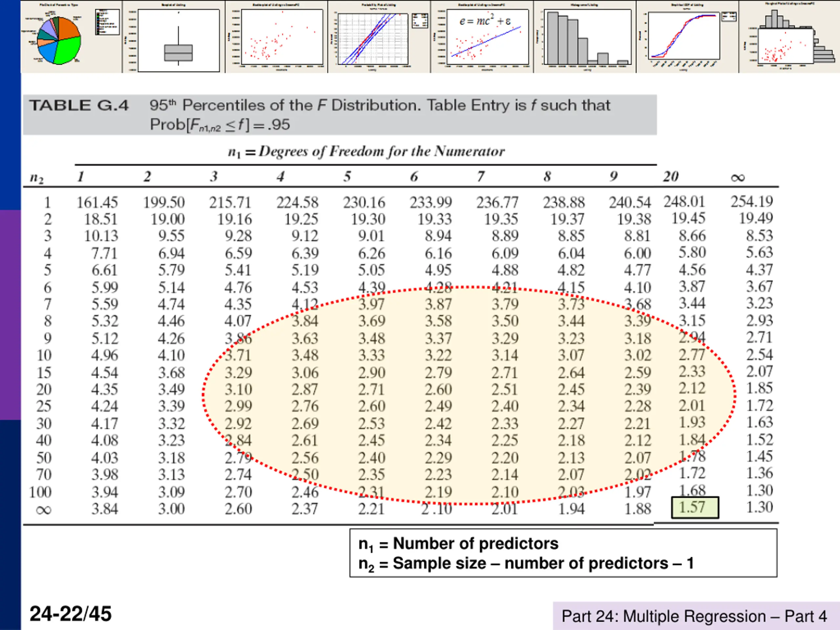840x630 pixels.
Task: Click the value 161.45 in row 1
Action: [x=97, y=202]
